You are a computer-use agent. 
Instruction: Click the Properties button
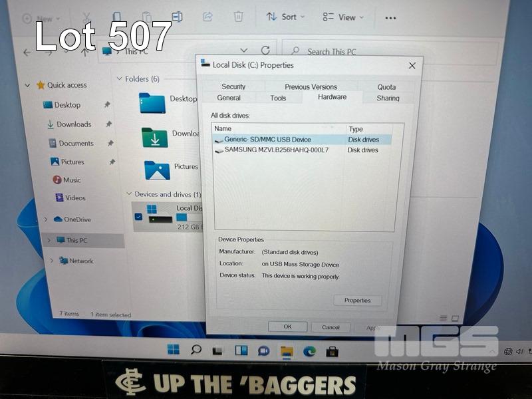357,301
